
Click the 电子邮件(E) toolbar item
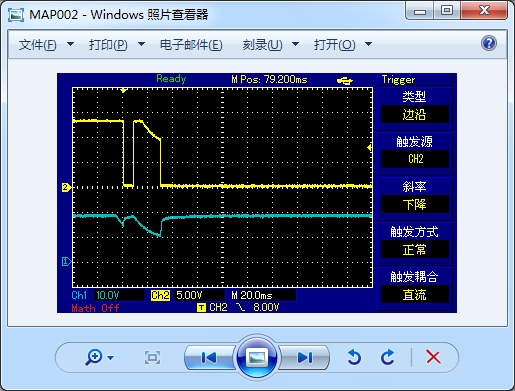pos(191,45)
